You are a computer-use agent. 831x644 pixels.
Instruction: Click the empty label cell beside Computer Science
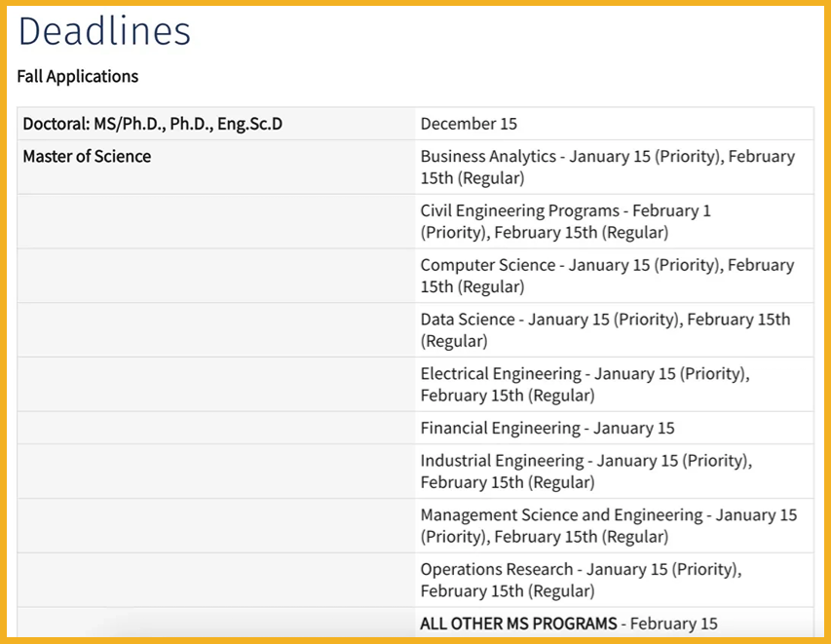coord(216,276)
